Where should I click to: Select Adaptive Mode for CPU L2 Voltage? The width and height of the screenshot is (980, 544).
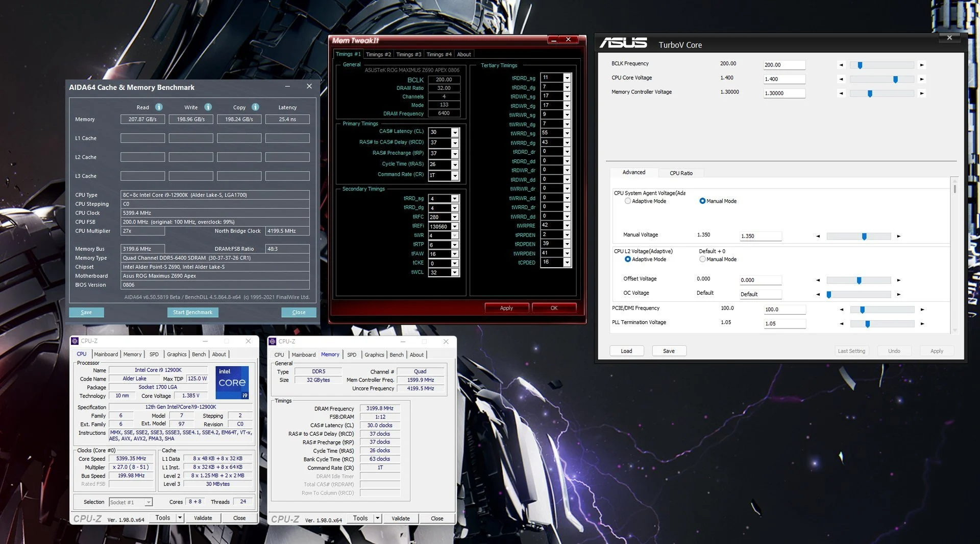pos(628,259)
